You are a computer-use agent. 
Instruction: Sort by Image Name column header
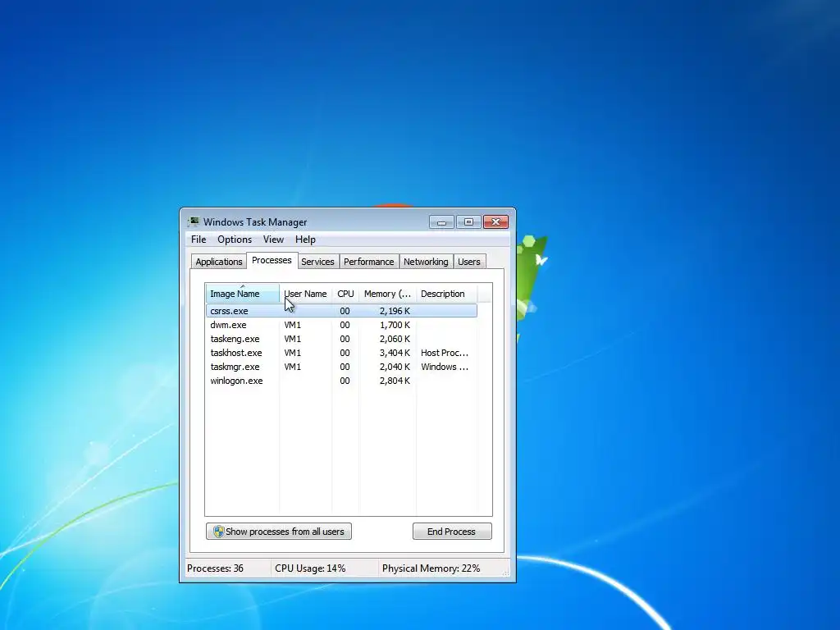pyautogui.click(x=243, y=294)
